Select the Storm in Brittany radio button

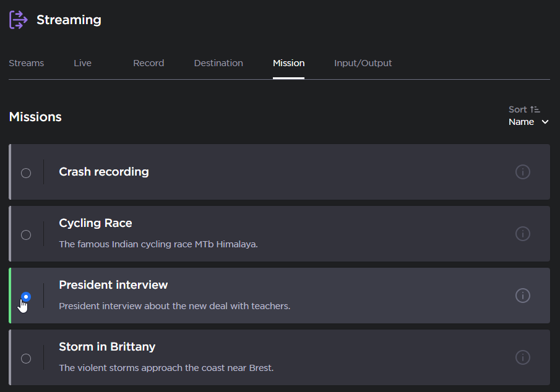tap(26, 359)
